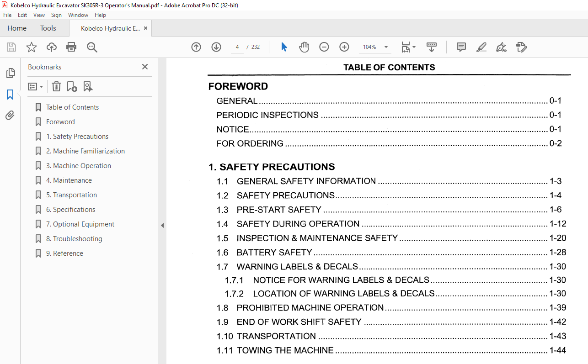Toggle the Attachments paperclip panel
588x364 pixels.
coord(10,116)
